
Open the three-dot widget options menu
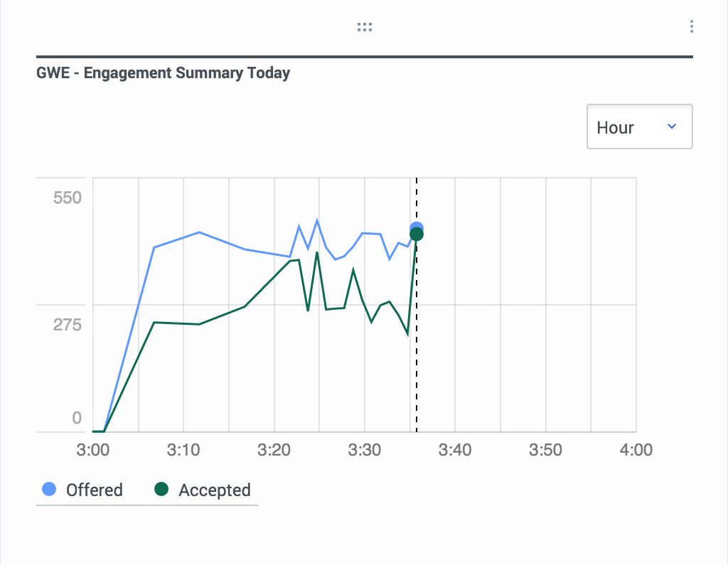coord(691,26)
